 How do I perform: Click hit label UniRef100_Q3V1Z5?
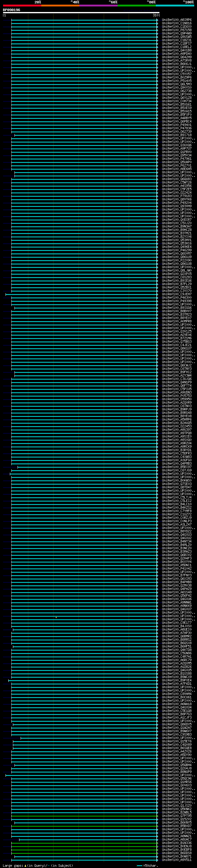[177, 331]
